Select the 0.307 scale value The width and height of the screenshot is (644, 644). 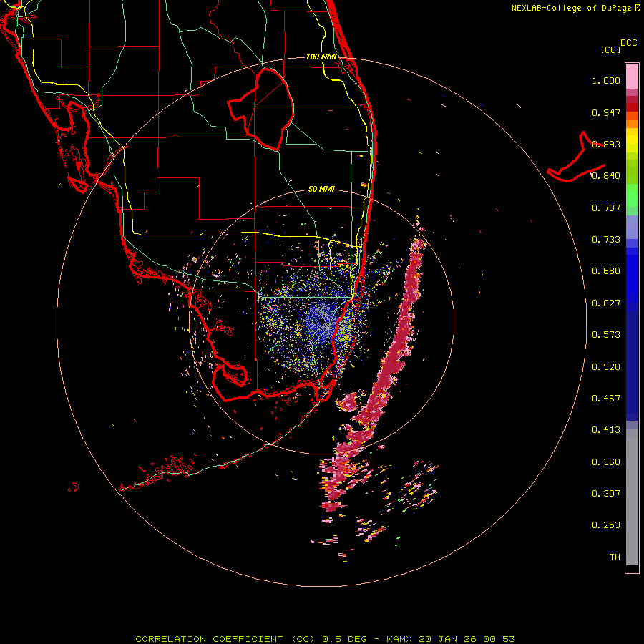[x=606, y=494]
